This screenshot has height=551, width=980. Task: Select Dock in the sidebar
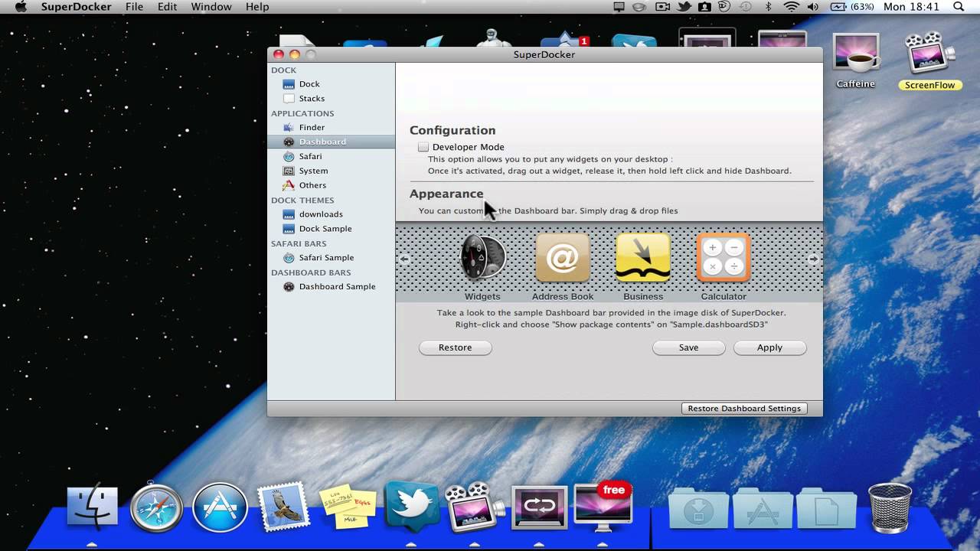coord(309,84)
